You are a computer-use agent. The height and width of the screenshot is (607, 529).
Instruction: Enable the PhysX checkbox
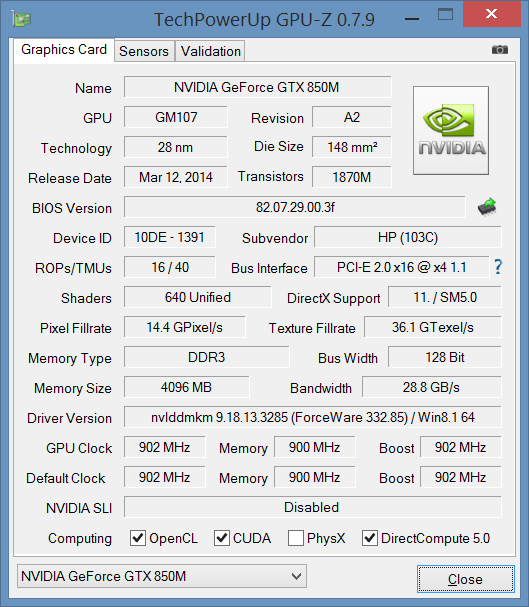point(296,538)
